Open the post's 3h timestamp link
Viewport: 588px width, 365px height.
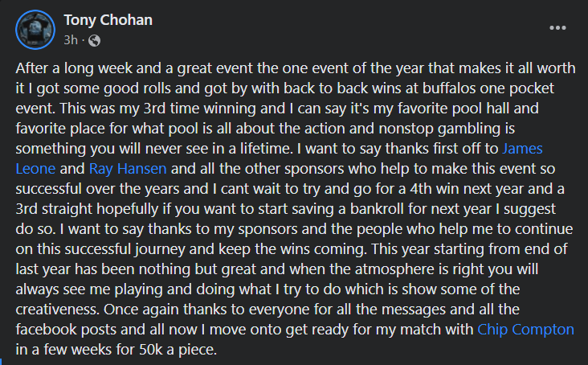(71, 39)
